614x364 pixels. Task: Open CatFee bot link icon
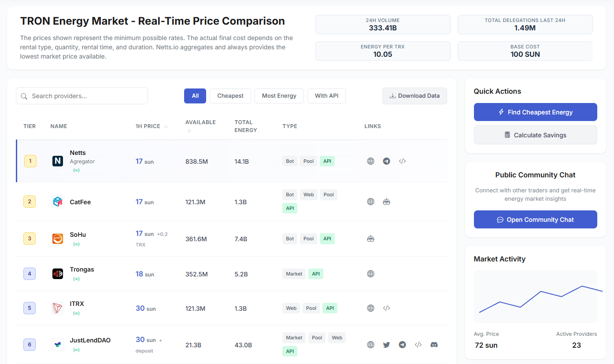[x=386, y=202]
